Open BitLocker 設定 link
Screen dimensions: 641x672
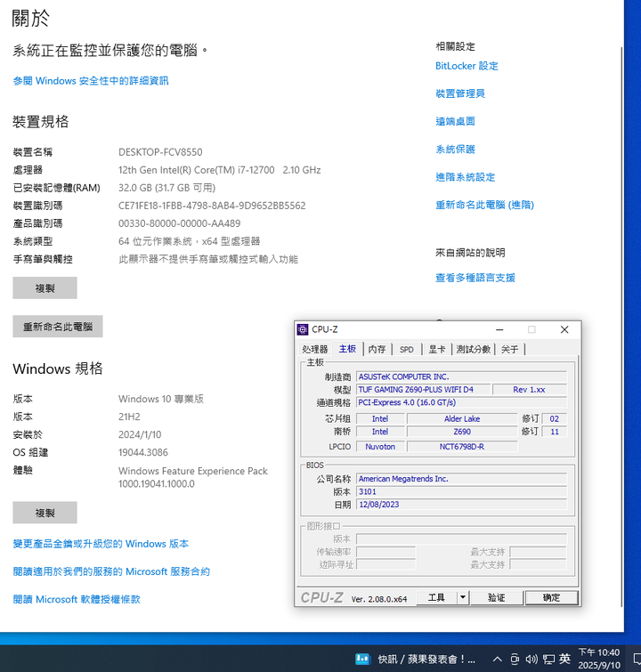click(467, 66)
